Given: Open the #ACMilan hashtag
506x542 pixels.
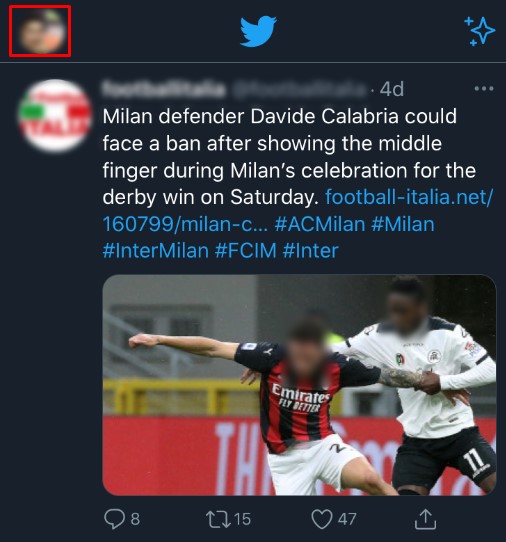Looking at the screenshot, I should [320, 224].
